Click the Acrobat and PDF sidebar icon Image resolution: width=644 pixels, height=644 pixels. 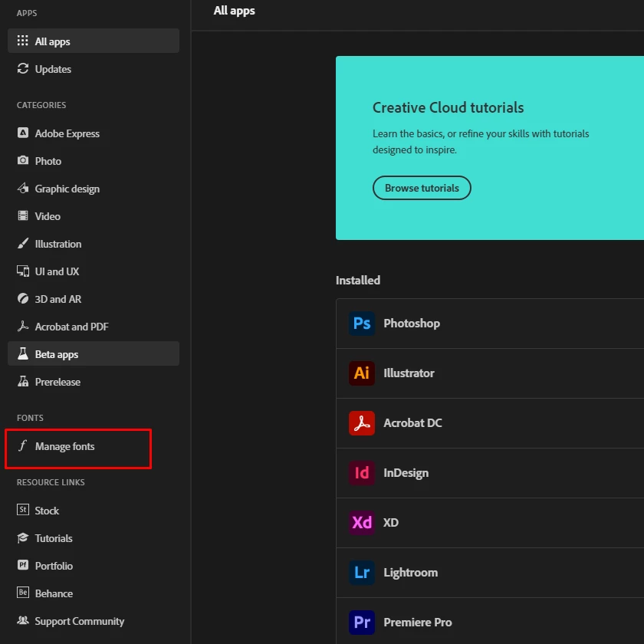click(23, 326)
